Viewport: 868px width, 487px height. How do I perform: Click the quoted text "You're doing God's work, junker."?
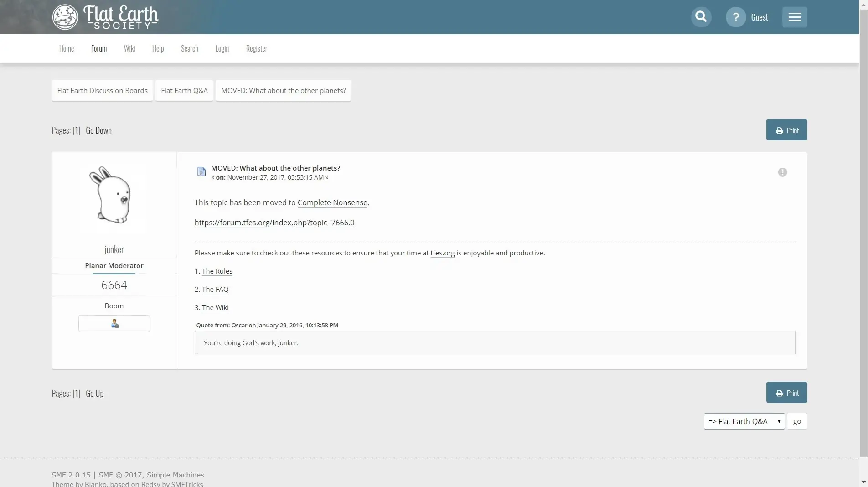pos(251,343)
